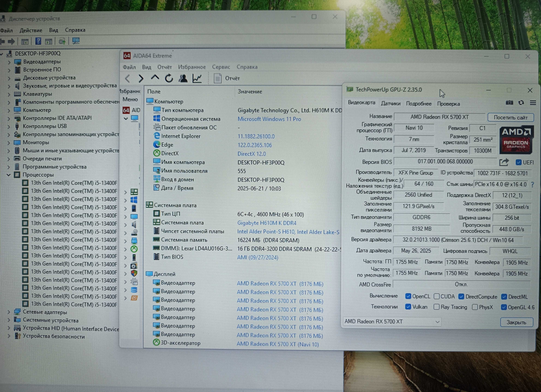Collapse Процессоры node in Device Manager
Image resolution: width=541 pixels, height=392 pixels.
9,175
